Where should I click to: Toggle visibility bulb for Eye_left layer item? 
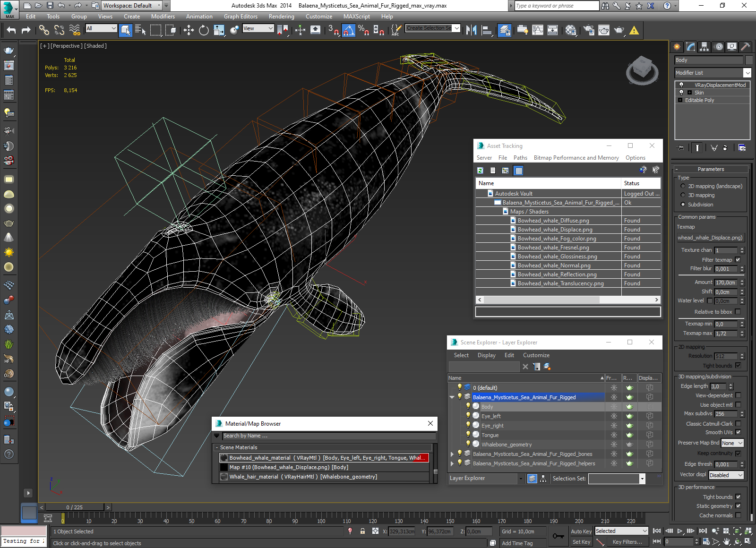pyautogui.click(x=468, y=416)
